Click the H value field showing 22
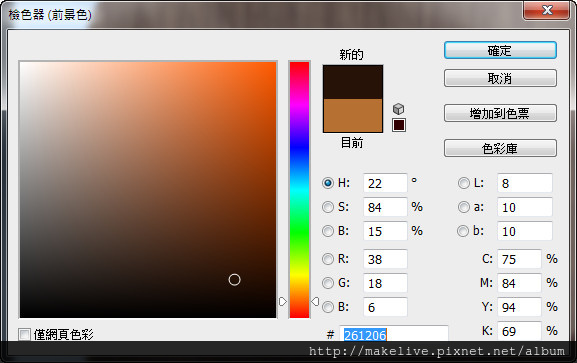 pyautogui.click(x=385, y=183)
